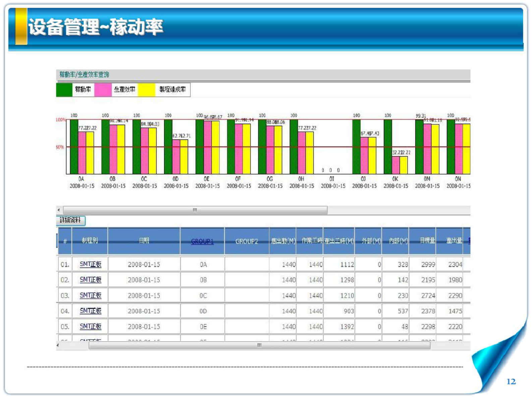Click the GROUP2 column header
The image size is (532, 399).
(x=247, y=241)
